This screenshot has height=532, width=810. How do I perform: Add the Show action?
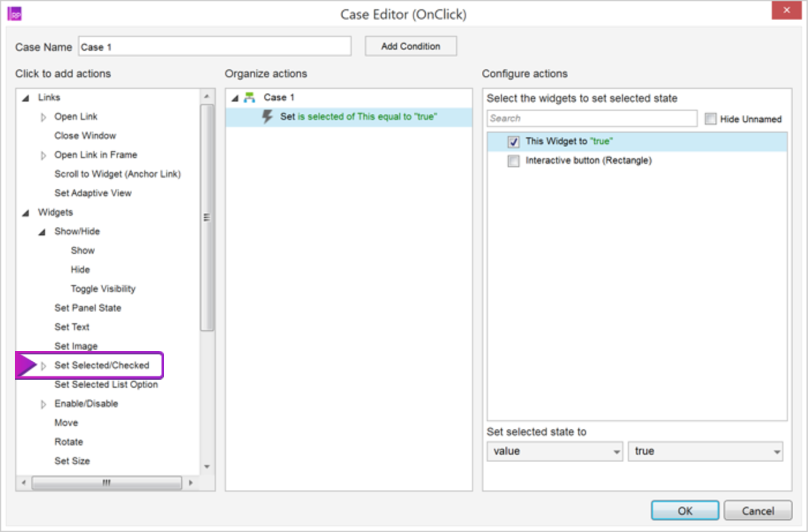coord(82,250)
